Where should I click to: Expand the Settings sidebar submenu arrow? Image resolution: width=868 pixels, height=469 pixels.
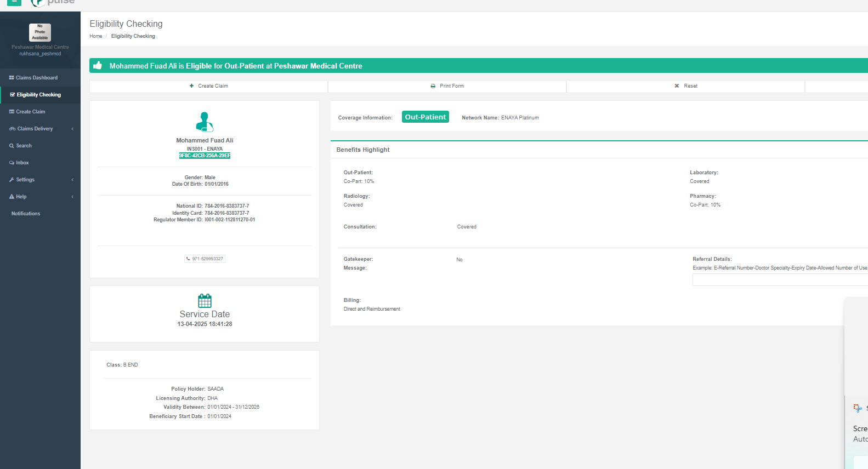point(72,180)
